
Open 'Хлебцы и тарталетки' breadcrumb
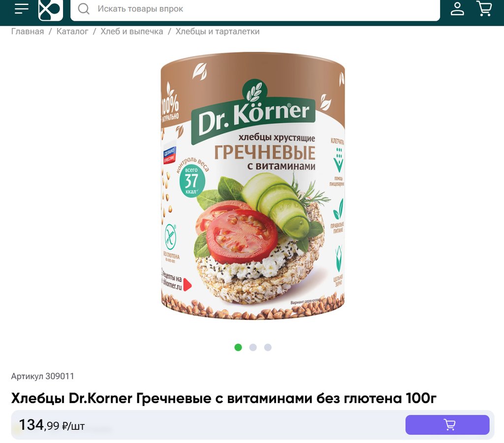217,32
